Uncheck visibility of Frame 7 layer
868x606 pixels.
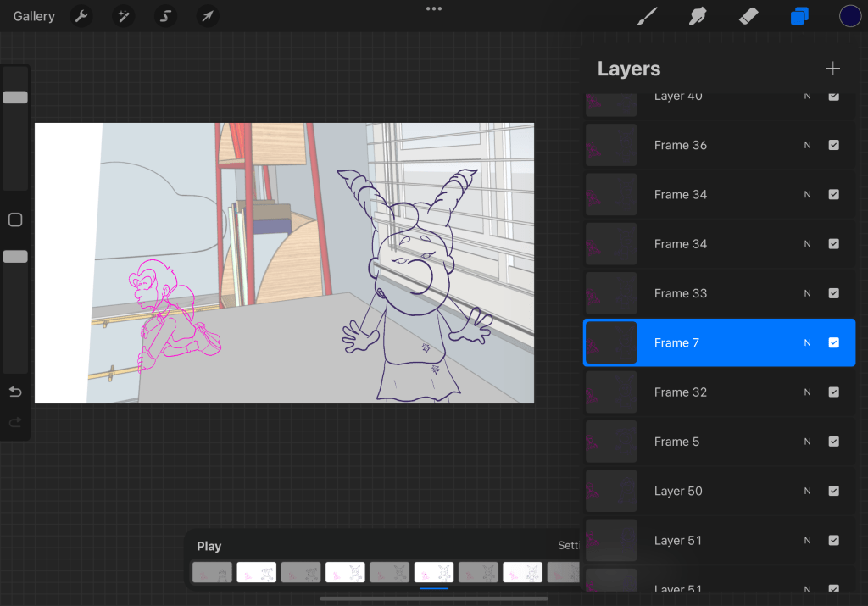[x=833, y=342]
